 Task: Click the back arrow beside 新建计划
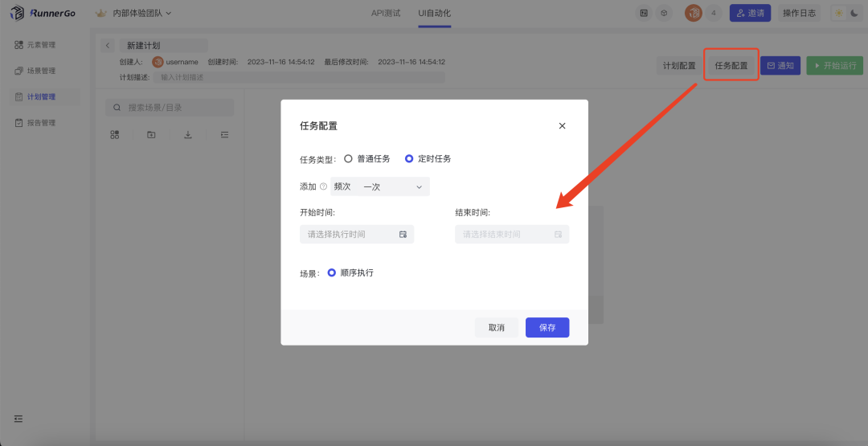point(108,46)
